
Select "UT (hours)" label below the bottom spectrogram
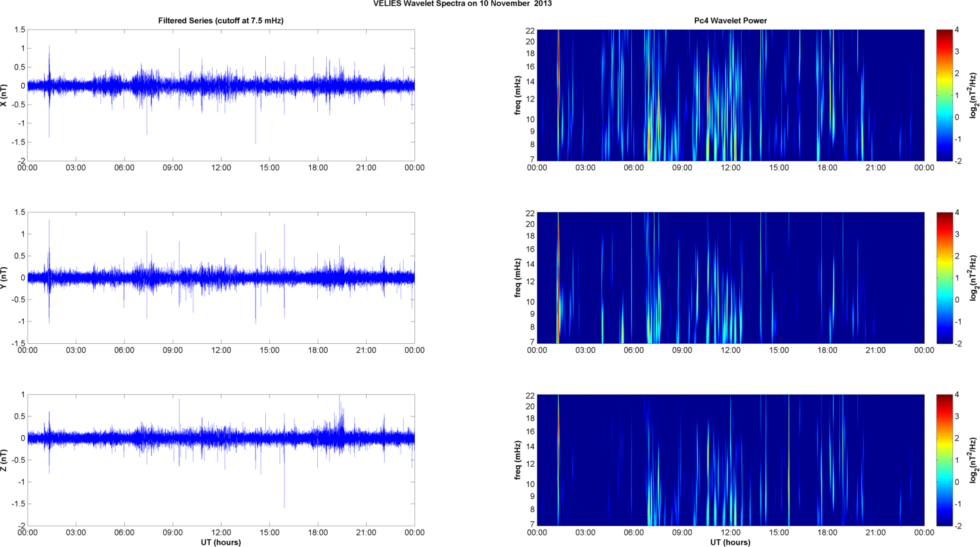[730, 542]
